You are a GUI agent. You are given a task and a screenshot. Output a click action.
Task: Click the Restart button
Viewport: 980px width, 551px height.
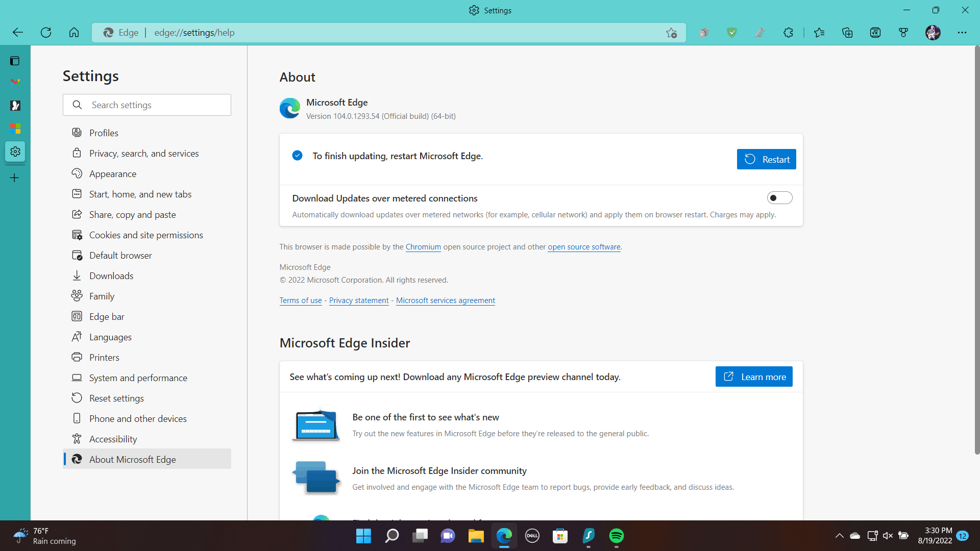(766, 159)
